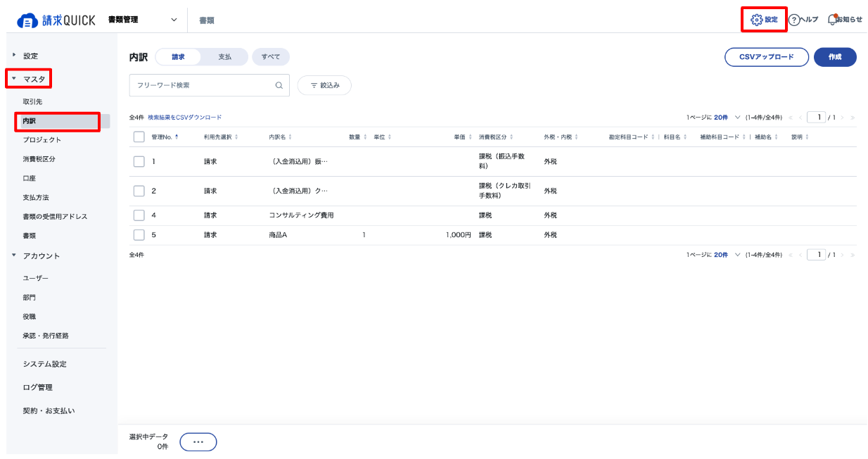Open 消費税区分 in the sidebar

[39, 159]
